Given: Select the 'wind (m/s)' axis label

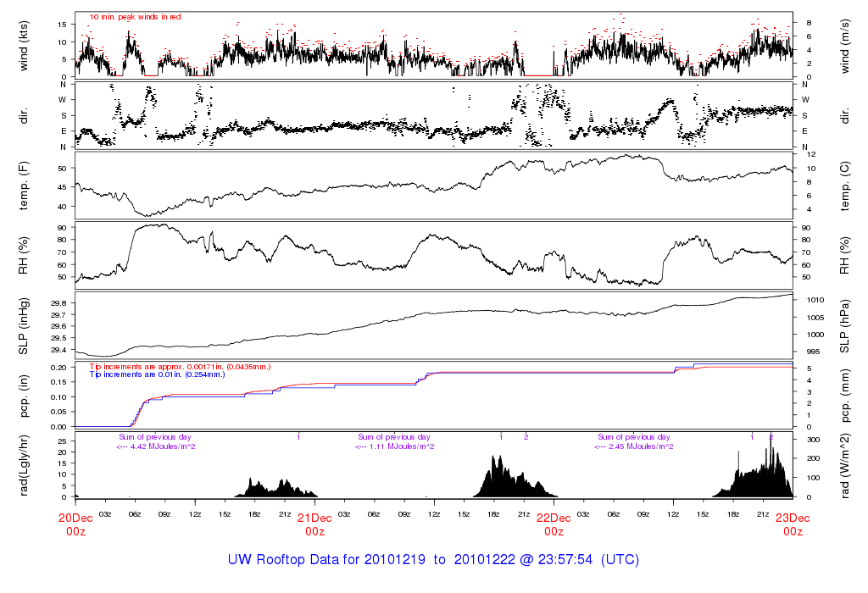Looking at the screenshot, I should (x=844, y=46).
